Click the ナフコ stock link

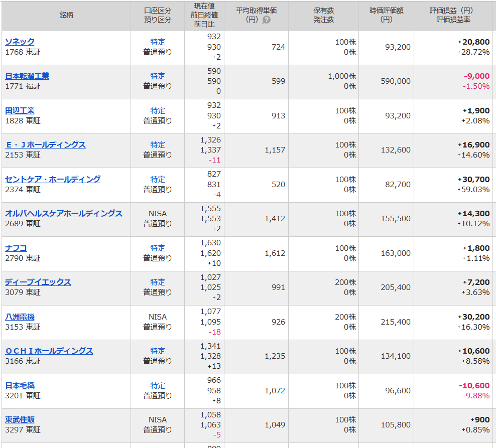(x=16, y=248)
